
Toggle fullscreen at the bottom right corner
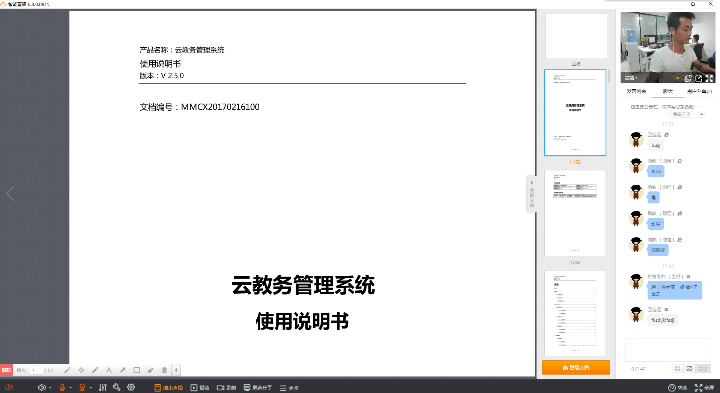(x=704, y=387)
